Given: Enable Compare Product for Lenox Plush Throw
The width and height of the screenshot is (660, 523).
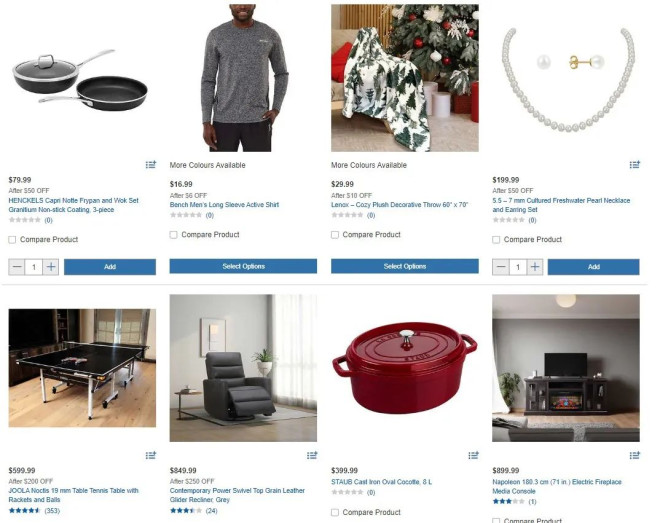Looking at the screenshot, I should (x=335, y=235).
